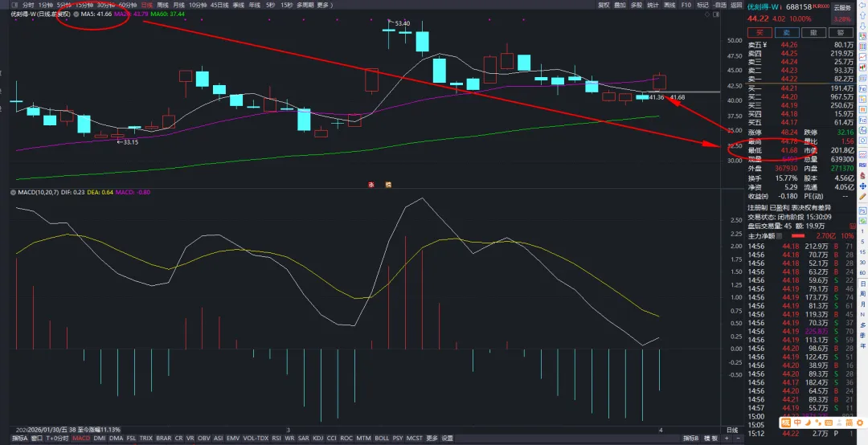Select the VOL-TDX indicator tab
Image resolution: width=868 pixels, height=445 pixels.
256,438
